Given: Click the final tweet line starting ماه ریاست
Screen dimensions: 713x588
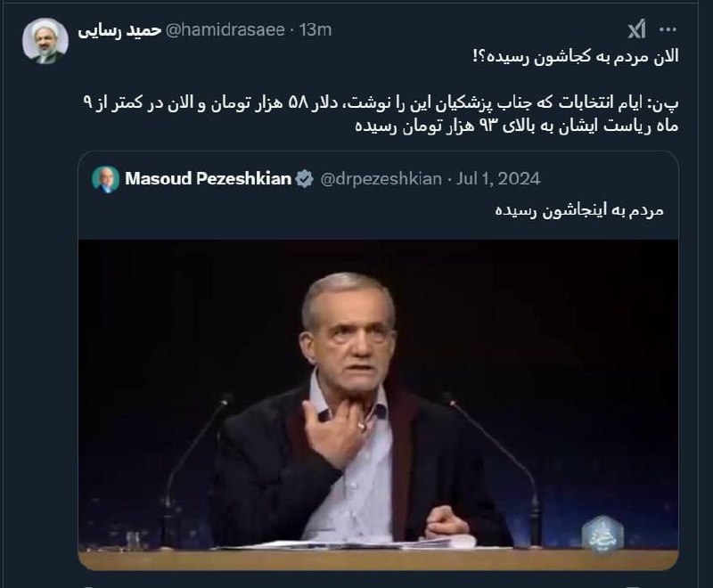Looking at the screenshot, I should [517, 126].
